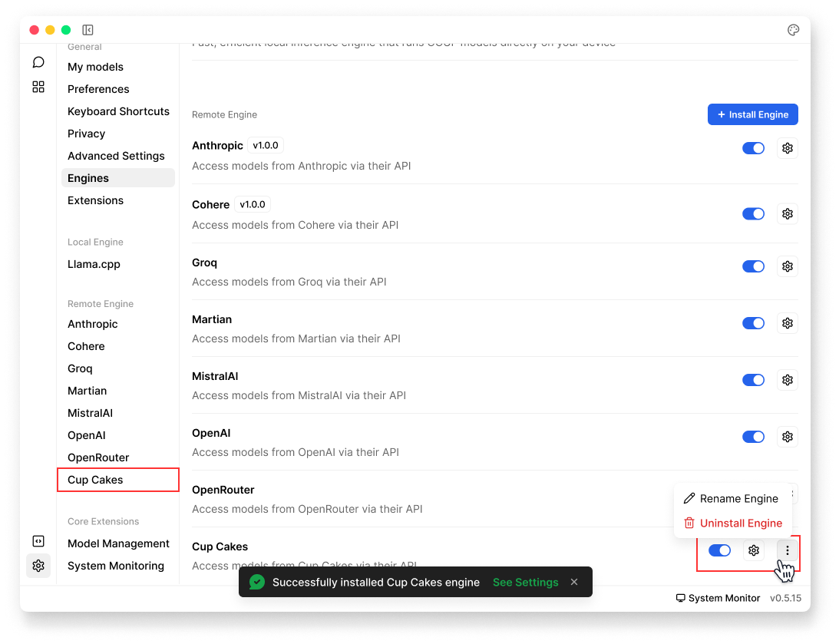Select Anthropic in sidebar Remote Engine list
This screenshot has height=644, width=839.
click(x=93, y=324)
